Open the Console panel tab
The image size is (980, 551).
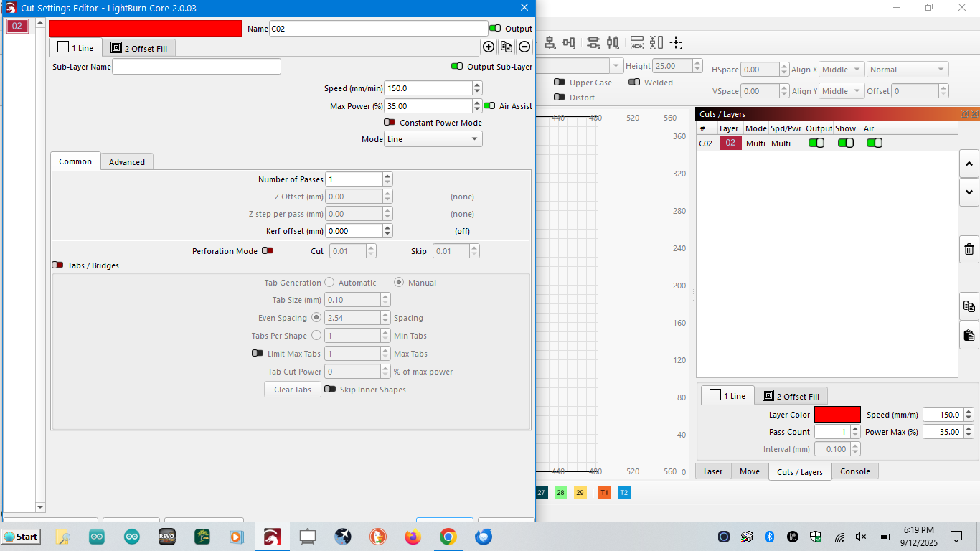click(x=855, y=471)
